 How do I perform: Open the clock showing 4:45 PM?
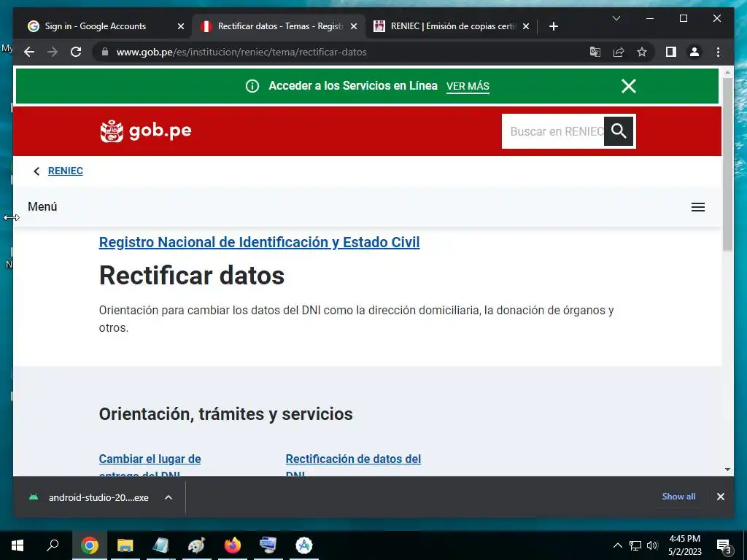[684, 545]
